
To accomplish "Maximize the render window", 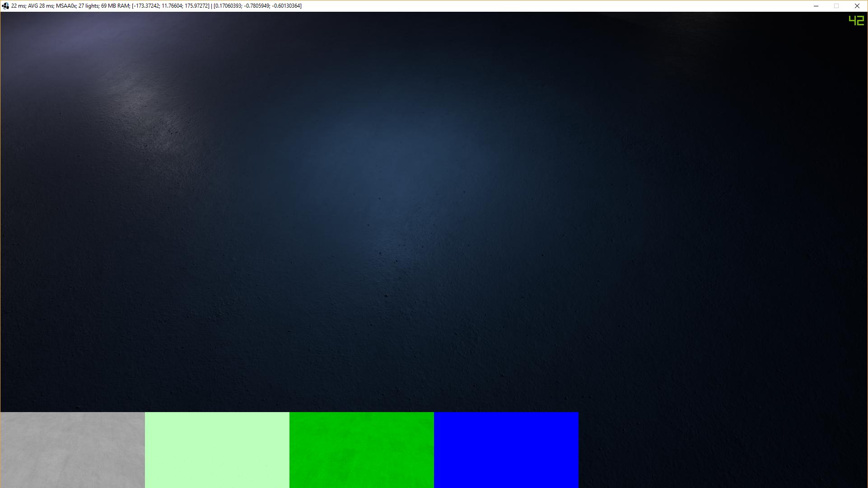I will (836, 6).
